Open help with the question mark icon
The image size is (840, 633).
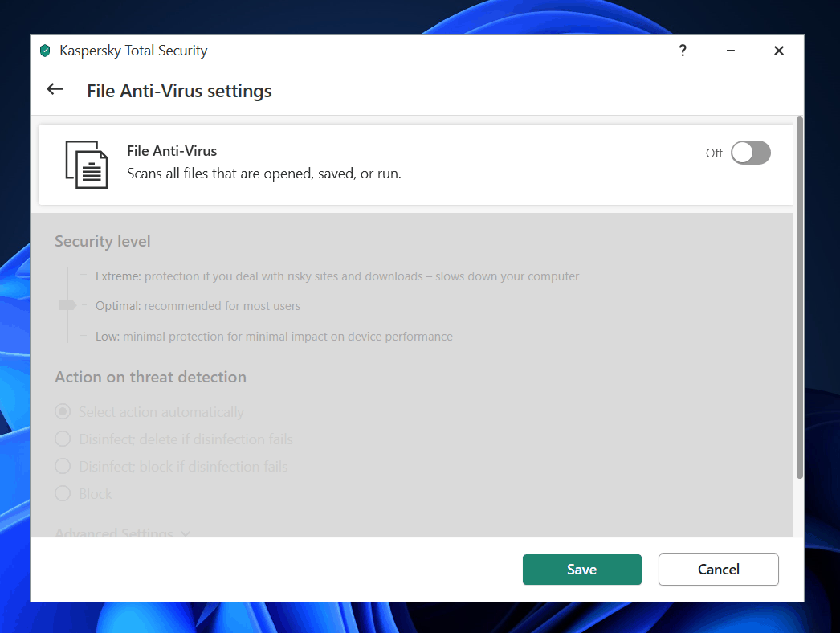(x=683, y=51)
